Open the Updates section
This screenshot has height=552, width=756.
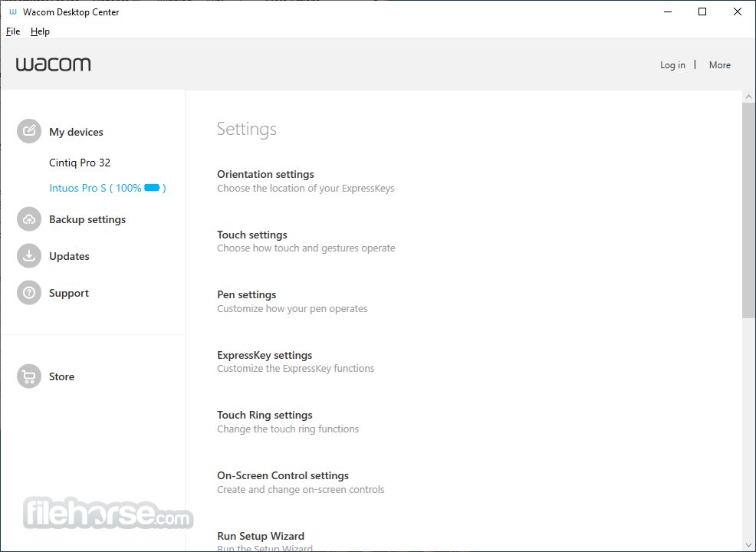[69, 257]
